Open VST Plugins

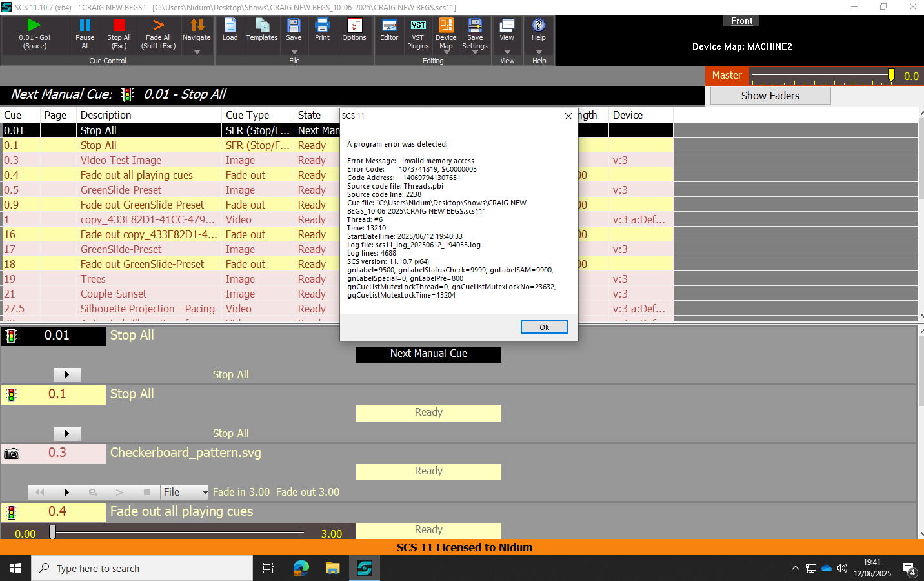click(x=418, y=26)
